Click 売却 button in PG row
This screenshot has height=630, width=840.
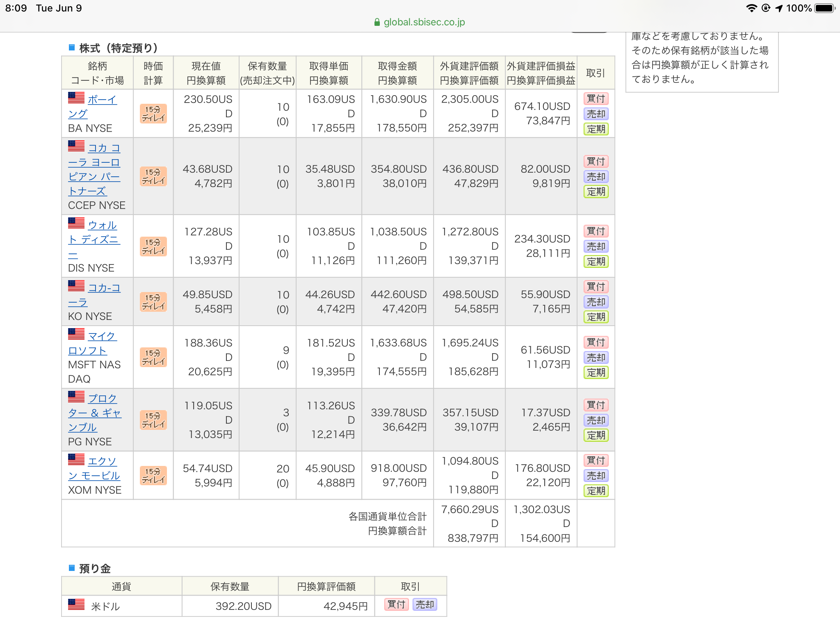pyautogui.click(x=596, y=420)
